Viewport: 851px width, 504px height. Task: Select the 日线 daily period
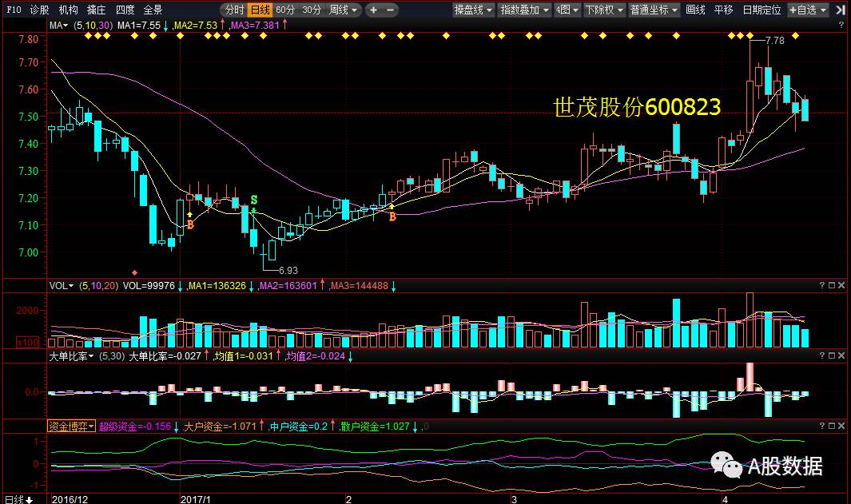click(x=260, y=10)
